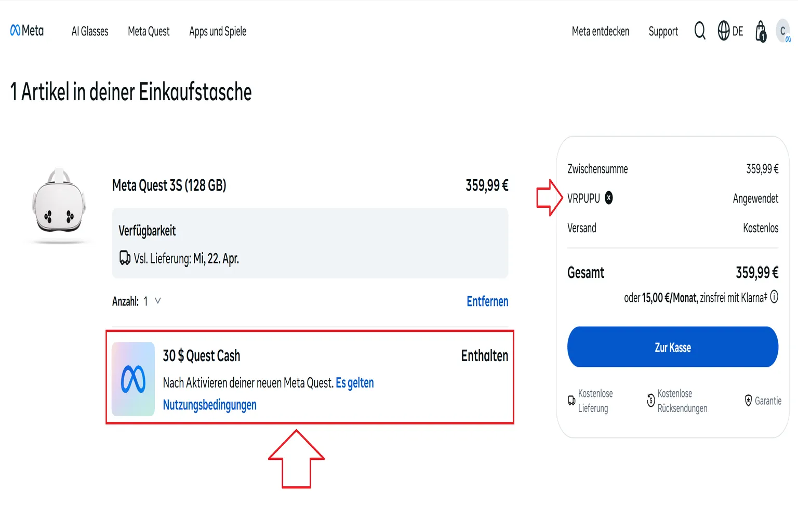Open the shopping bag icon
Screen dimensions: 798x532
point(761,31)
